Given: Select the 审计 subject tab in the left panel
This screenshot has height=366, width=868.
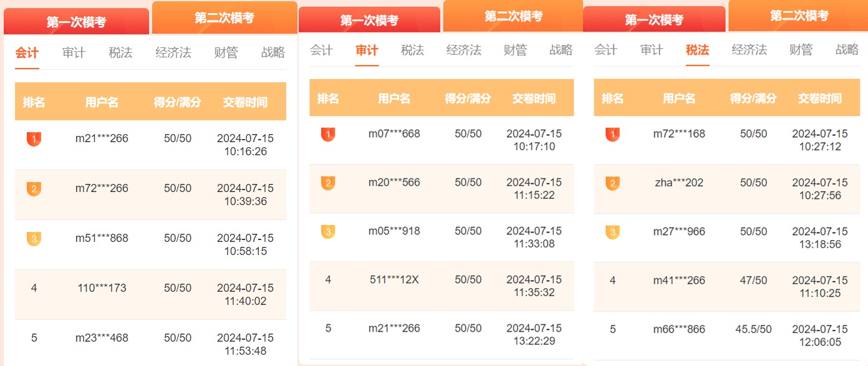Looking at the screenshot, I should [x=74, y=53].
